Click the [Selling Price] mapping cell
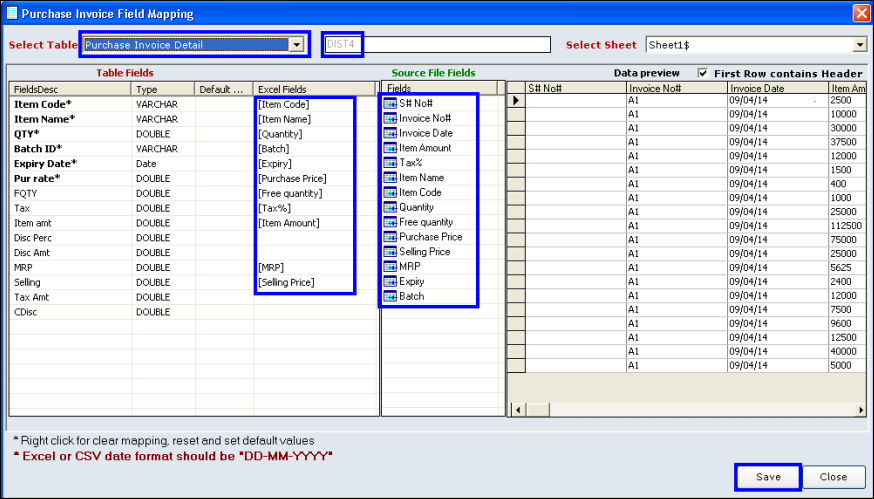 tap(315, 282)
